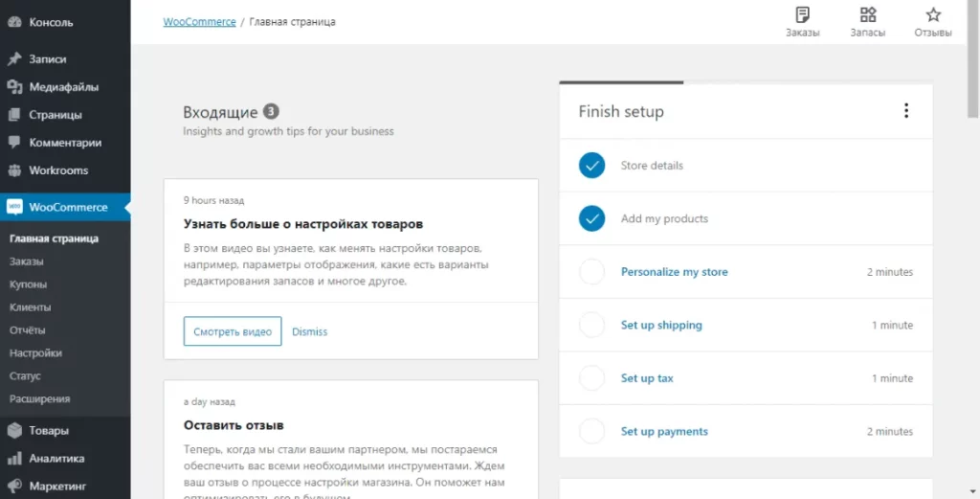This screenshot has height=499, width=980.
Task: Click the WooCommerce breadcrumb link
Action: coord(199,22)
